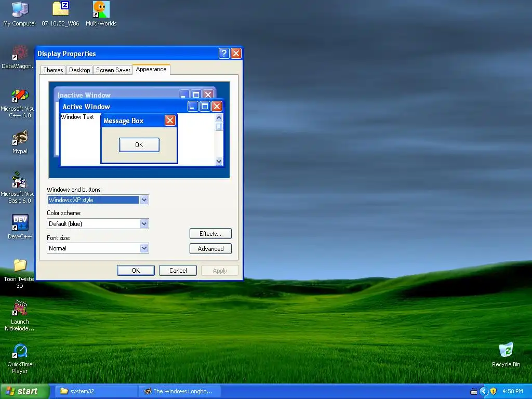Click the preview Inactive Window title
The width and height of the screenshot is (532, 399).
(x=84, y=95)
